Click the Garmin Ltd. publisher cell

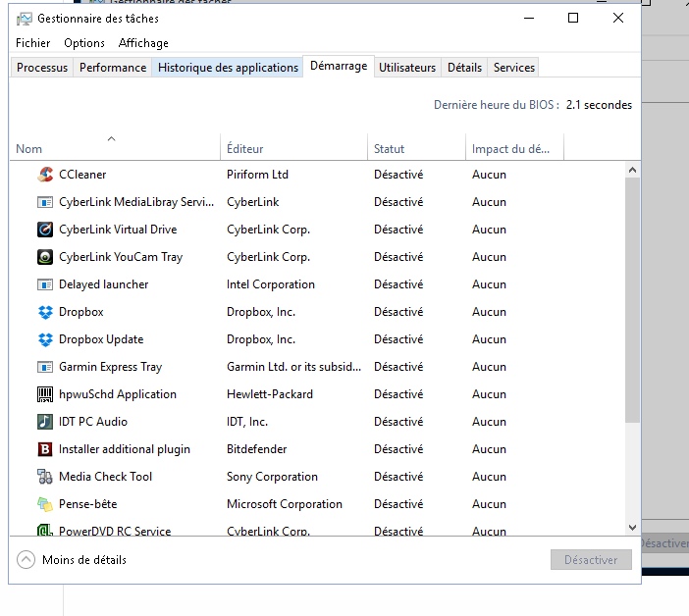point(293,367)
